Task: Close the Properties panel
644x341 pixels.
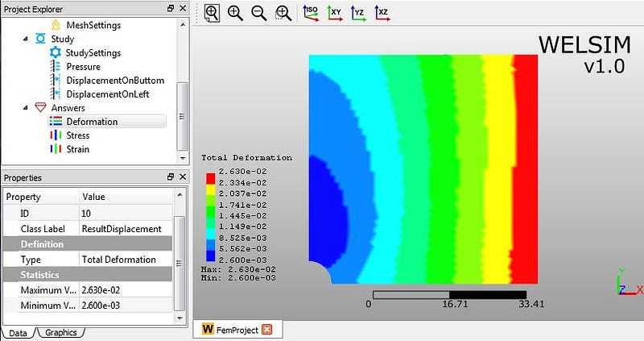Action: [x=183, y=177]
